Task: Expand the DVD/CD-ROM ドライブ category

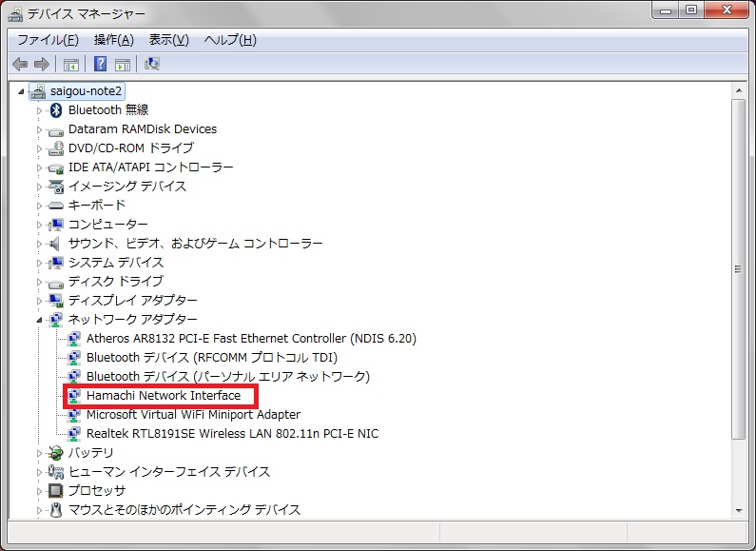Action: (39, 148)
